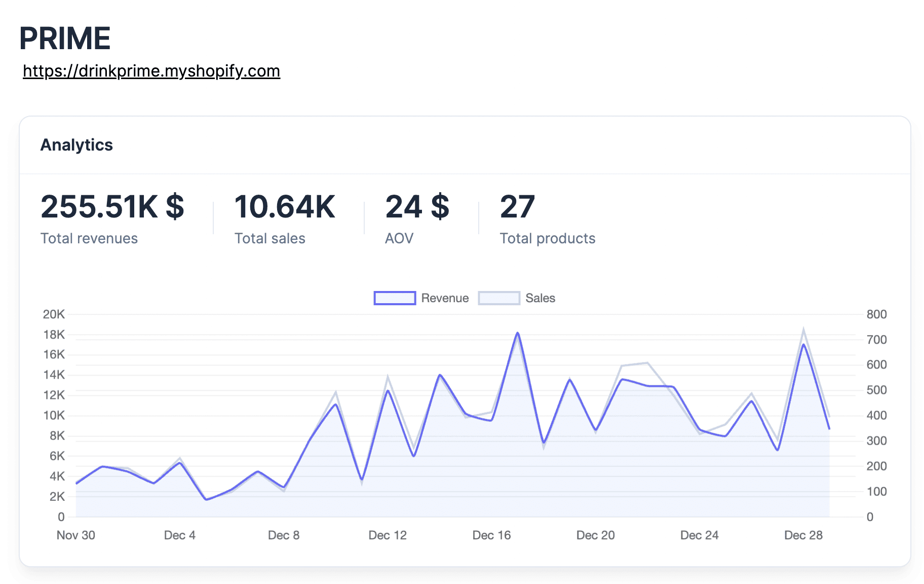The width and height of the screenshot is (924, 584).
Task: Click the Total sales label
Action: [x=270, y=238]
